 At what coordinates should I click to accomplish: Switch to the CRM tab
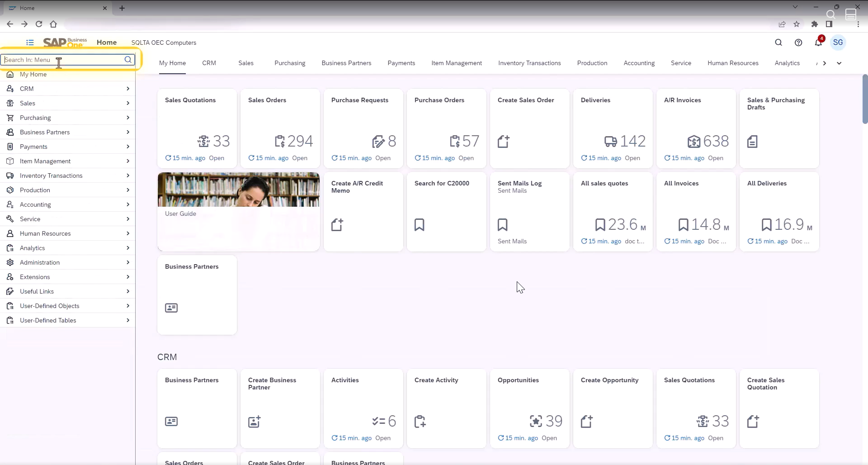tap(209, 63)
